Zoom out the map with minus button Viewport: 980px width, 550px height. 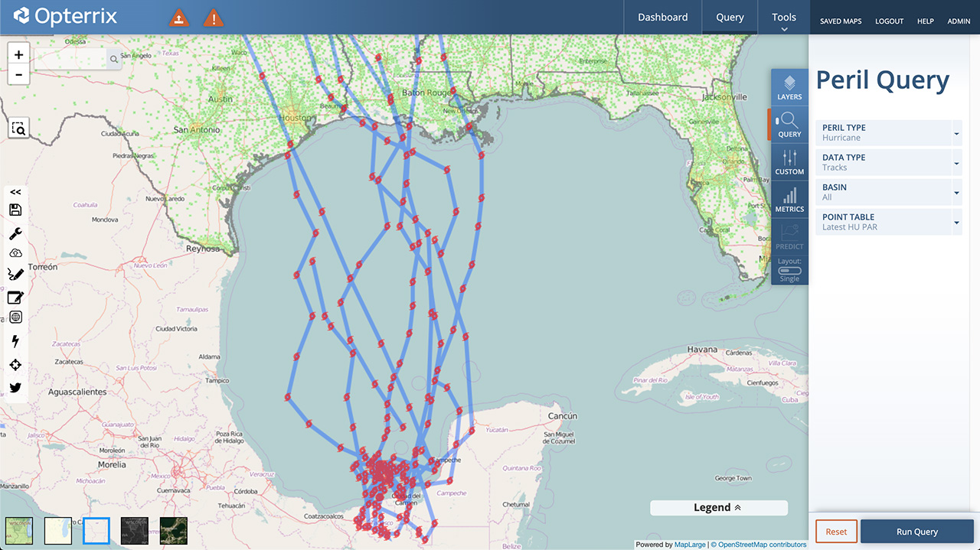18,75
